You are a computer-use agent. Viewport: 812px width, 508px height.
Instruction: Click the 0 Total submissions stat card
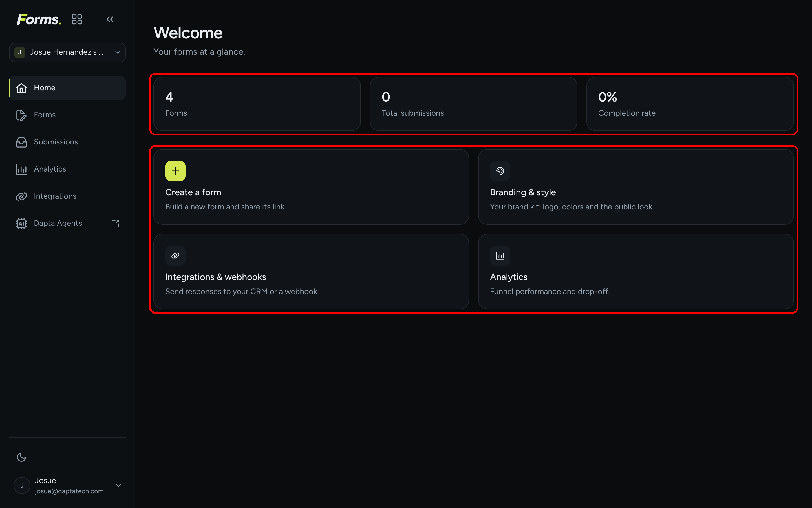pyautogui.click(x=473, y=104)
